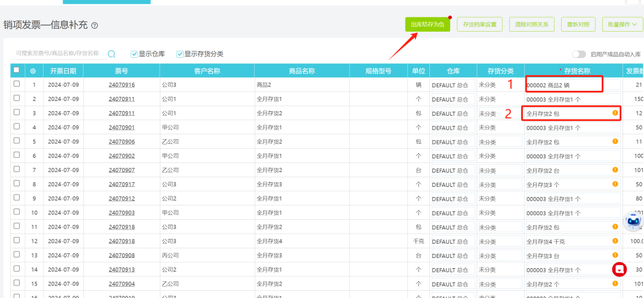Screen dimensions: 644x298
Task: Click unit cell 千克 in row 12
Action: (x=419, y=242)
